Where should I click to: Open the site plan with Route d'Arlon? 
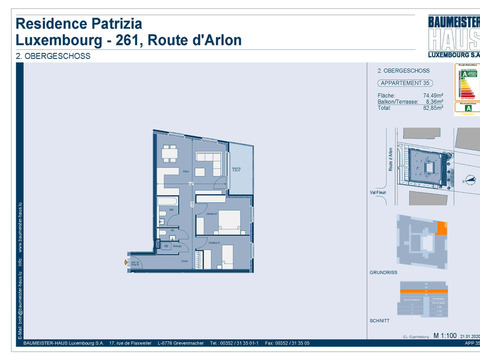click(x=425, y=166)
